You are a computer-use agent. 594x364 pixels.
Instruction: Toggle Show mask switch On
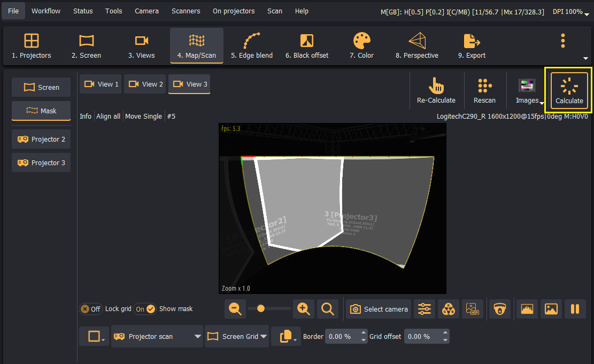click(145, 309)
